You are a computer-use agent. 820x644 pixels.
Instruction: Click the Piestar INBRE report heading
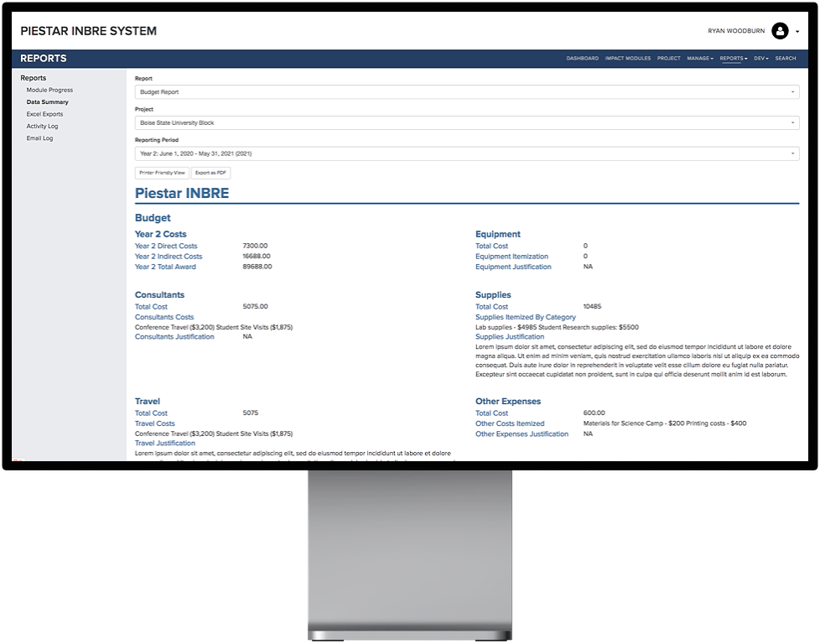click(x=182, y=193)
